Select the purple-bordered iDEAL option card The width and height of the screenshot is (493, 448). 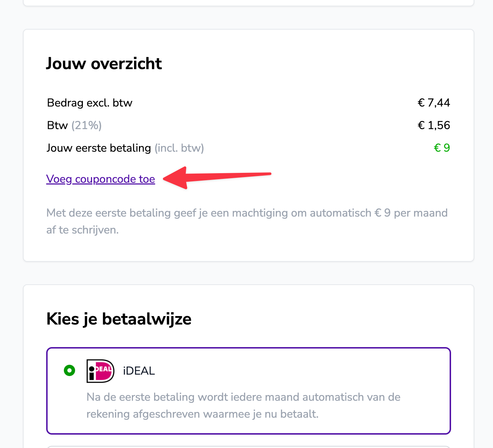pos(249,391)
